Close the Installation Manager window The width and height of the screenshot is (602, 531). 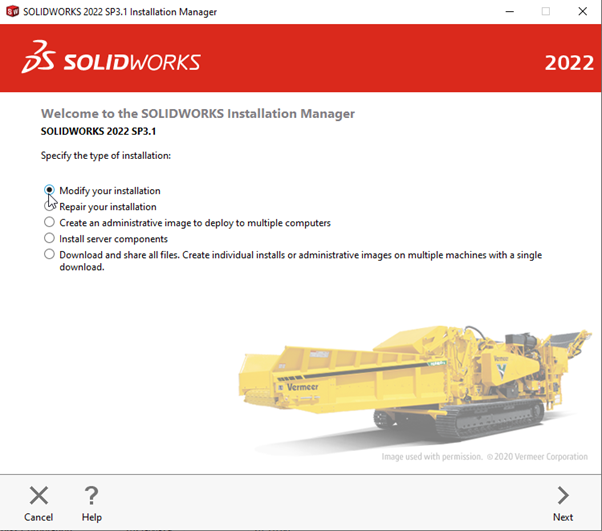click(582, 11)
